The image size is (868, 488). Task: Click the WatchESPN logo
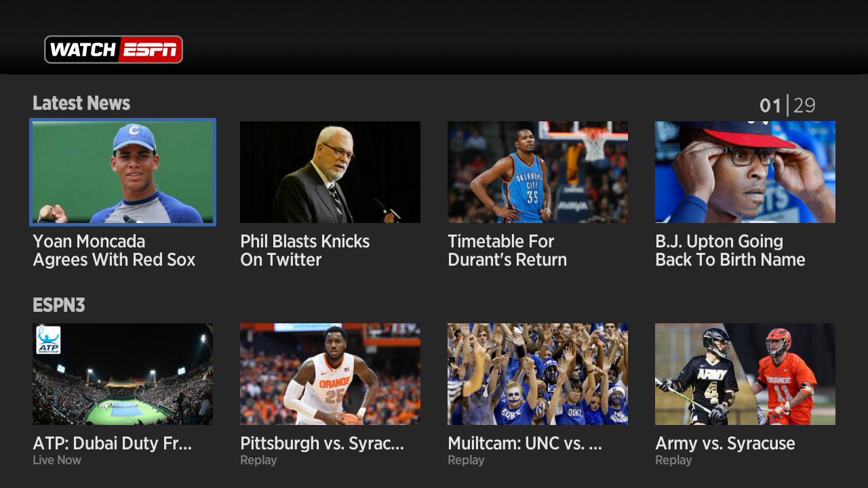(113, 49)
